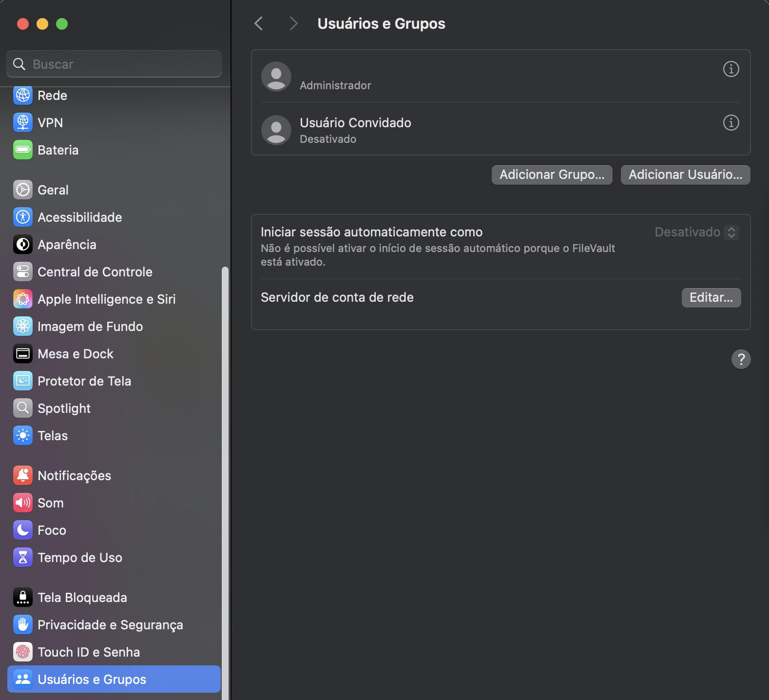Show info for Usuário Convidado
769x700 pixels.
click(731, 123)
